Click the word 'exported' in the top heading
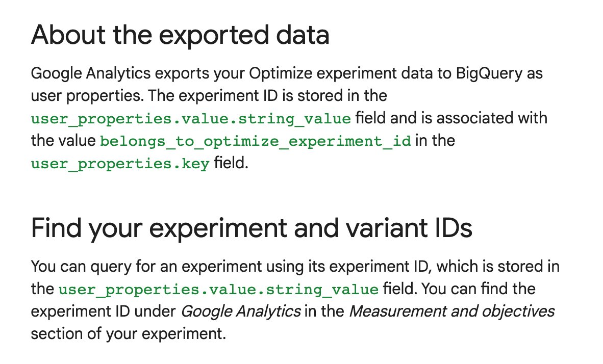 pyautogui.click(x=214, y=35)
